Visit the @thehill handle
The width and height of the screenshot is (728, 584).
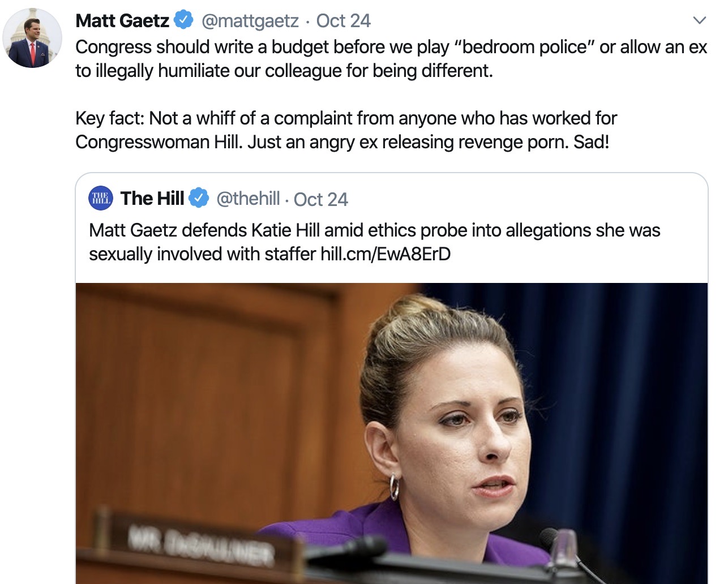pos(248,198)
